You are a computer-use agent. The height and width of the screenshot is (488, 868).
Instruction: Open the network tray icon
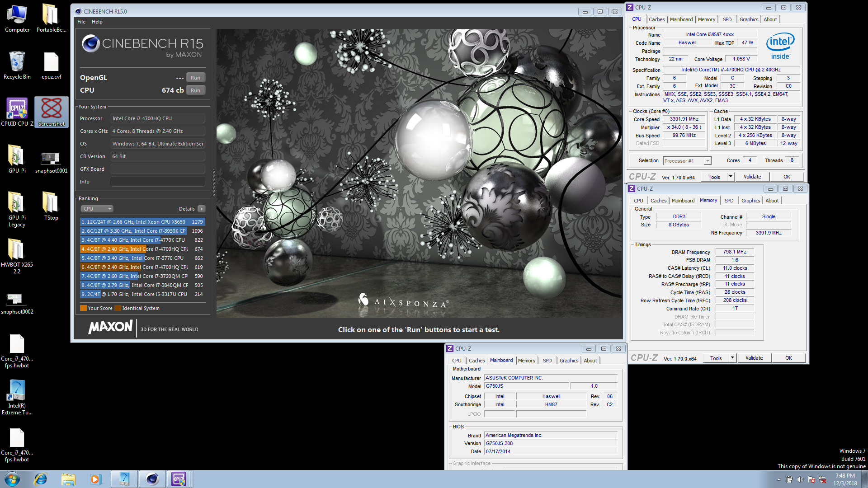pyautogui.click(x=822, y=480)
